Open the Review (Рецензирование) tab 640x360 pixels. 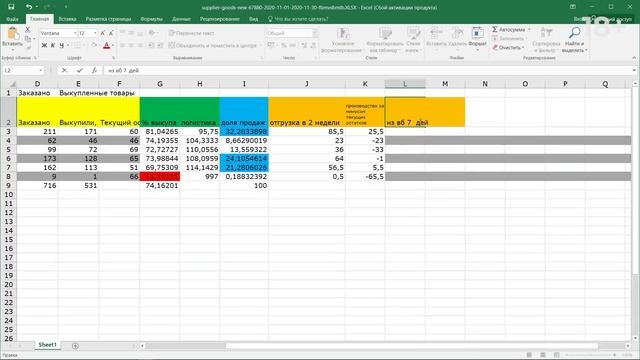coord(220,19)
